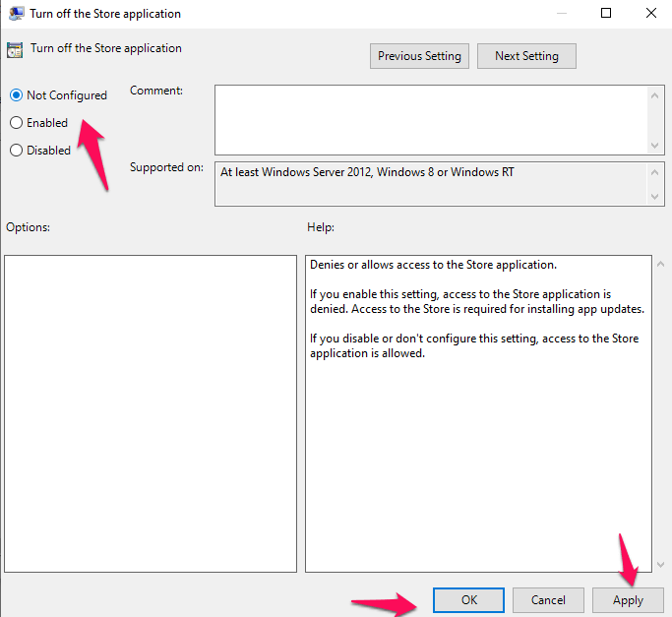The image size is (672, 617).
Task: Close the Turn off the Store application window
Action: click(x=651, y=14)
